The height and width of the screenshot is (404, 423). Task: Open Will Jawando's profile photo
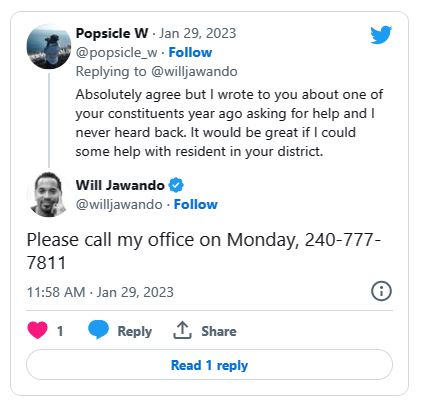(x=49, y=194)
